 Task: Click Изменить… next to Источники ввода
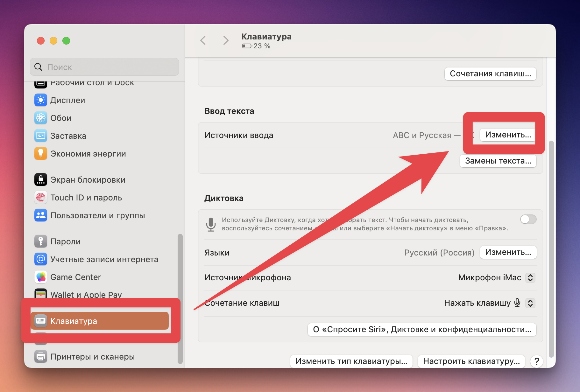(x=508, y=135)
